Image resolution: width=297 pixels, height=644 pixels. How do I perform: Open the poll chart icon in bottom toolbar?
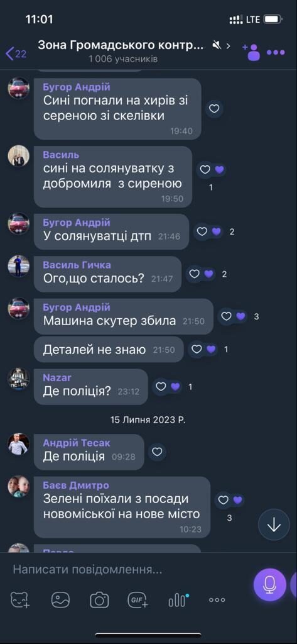tap(178, 601)
